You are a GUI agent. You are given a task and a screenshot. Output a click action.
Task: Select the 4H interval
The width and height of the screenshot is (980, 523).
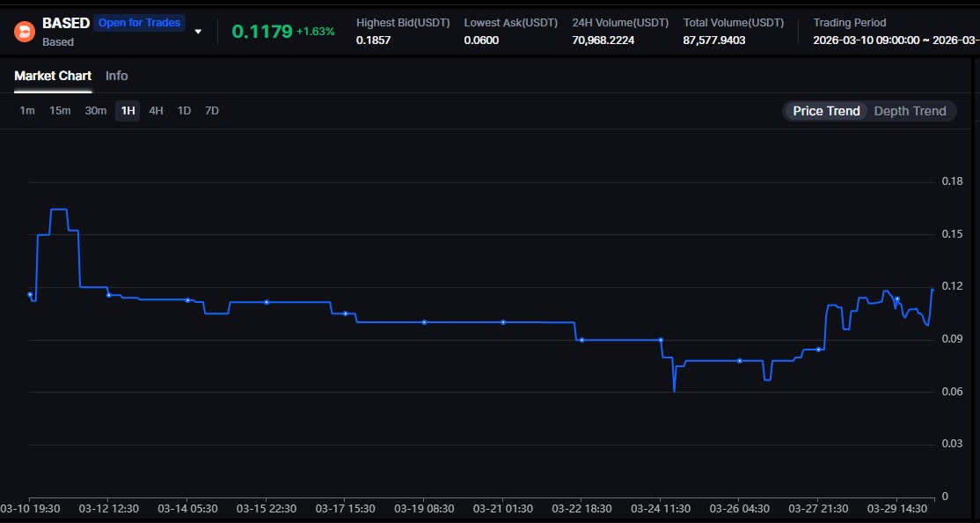point(156,110)
